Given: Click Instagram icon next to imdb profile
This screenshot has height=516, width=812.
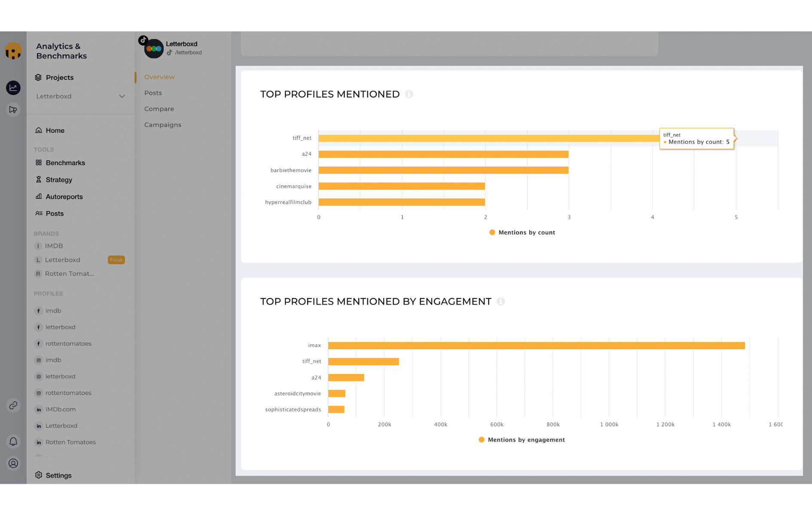Looking at the screenshot, I should (x=39, y=360).
